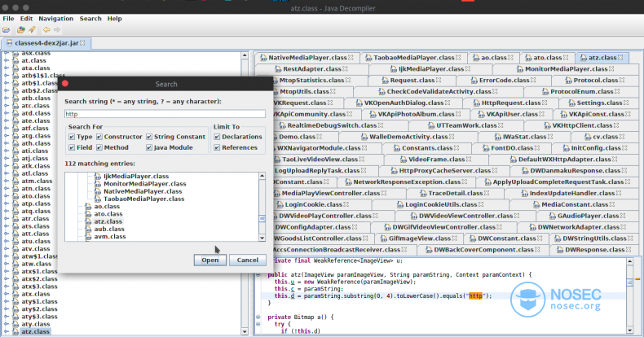Collapse the private Bitmap a() code fold
This screenshot has width=644, height=337.
[258, 317]
